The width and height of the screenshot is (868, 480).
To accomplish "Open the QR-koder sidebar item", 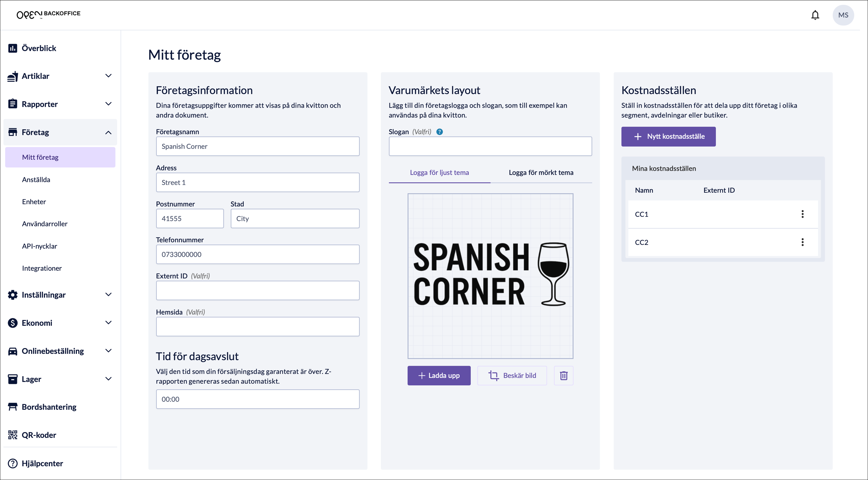I will (x=39, y=435).
